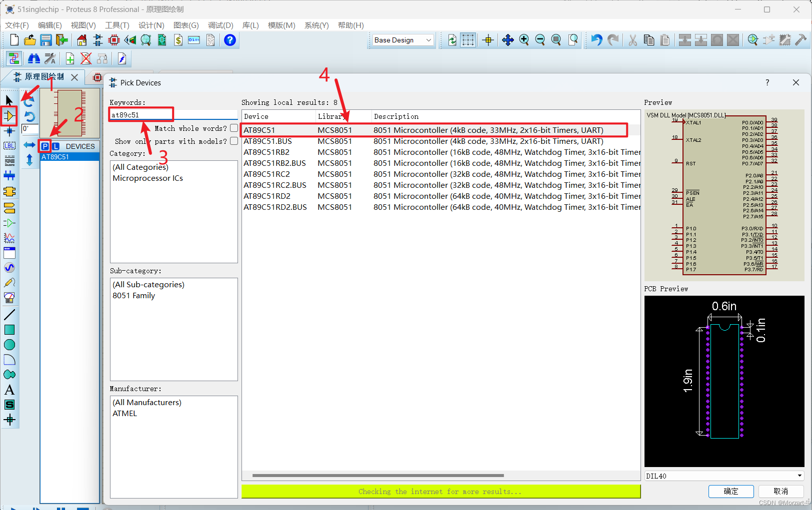The height and width of the screenshot is (510, 812).
Task: Click the Cut scissors icon
Action: click(633, 40)
